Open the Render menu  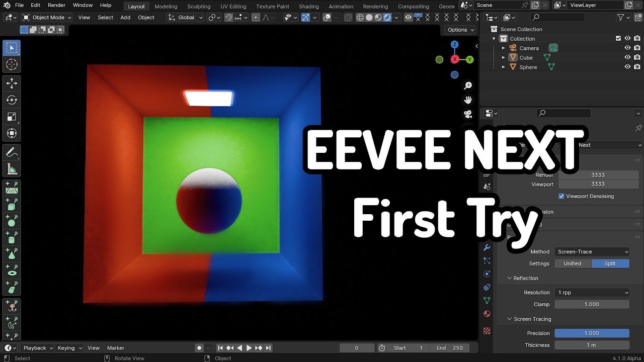point(56,5)
